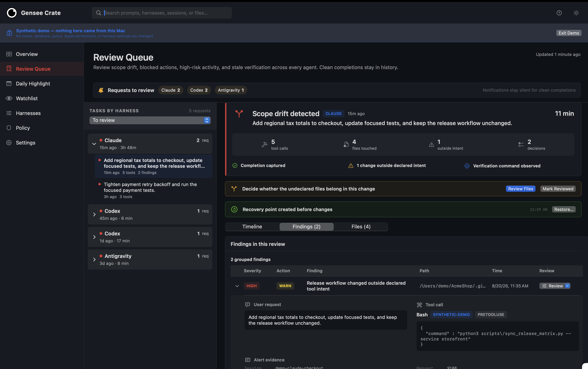Expand the Codex 45m ago group

pos(94,214)
